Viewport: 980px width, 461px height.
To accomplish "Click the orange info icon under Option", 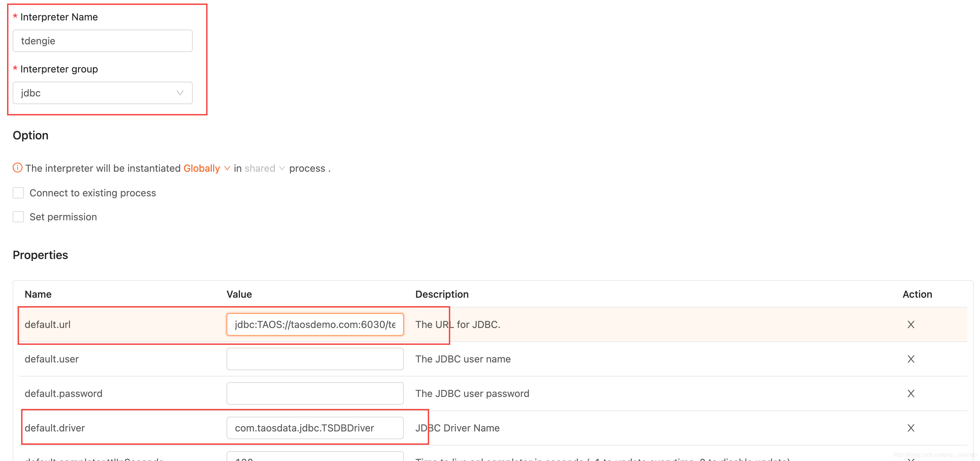I will (x=18, y=168).
